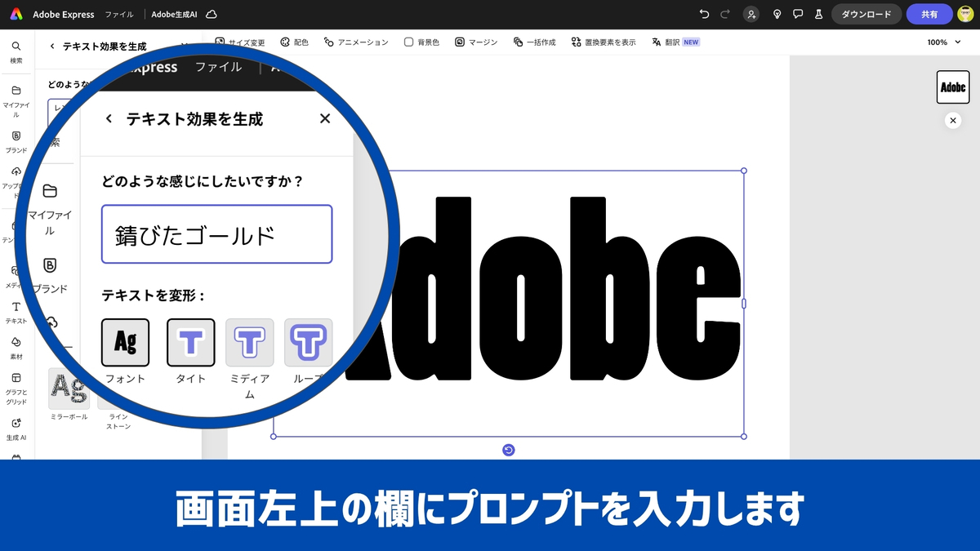Open the 生成 AI sidebar panel

pyautogui.click(x=16, y=429)
